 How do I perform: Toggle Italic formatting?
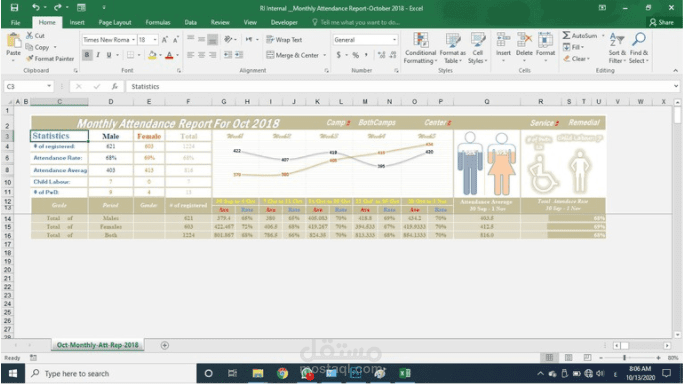[98, 55]
